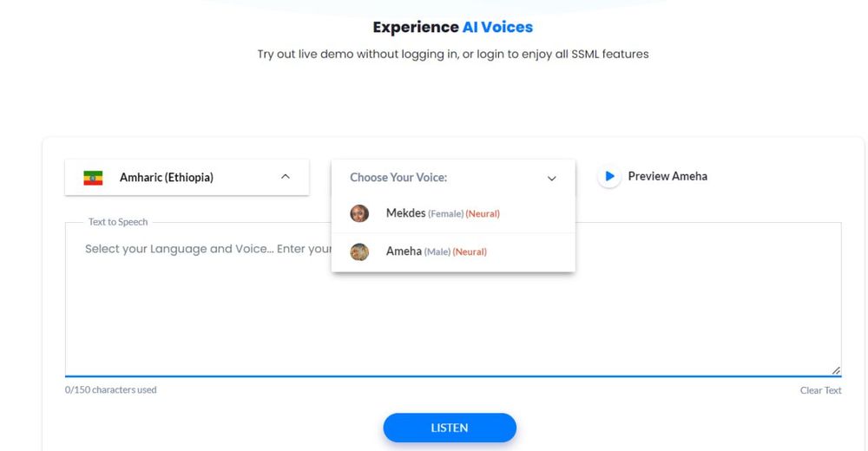Screen dimensions: 868x451
Task: Click the Neural tag beside Mekdes
Action: tap(483, 214)
